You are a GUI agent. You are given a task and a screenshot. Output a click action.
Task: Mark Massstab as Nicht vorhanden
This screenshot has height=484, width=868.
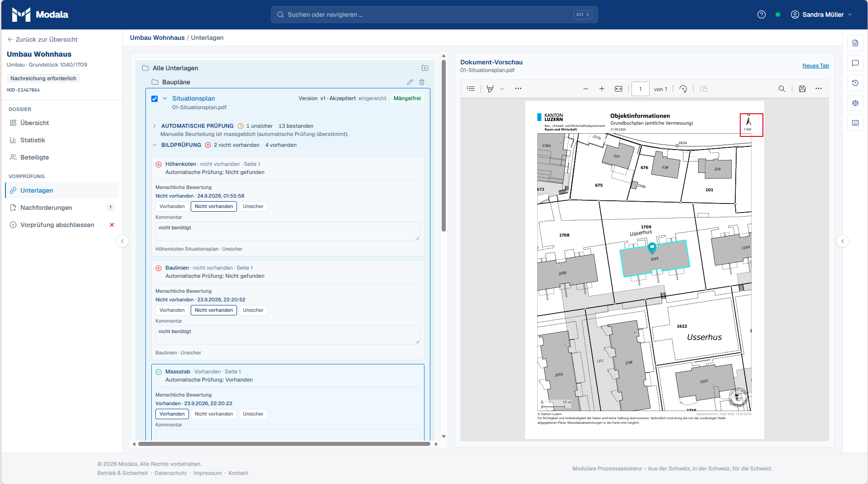click(x=214, y=414)
